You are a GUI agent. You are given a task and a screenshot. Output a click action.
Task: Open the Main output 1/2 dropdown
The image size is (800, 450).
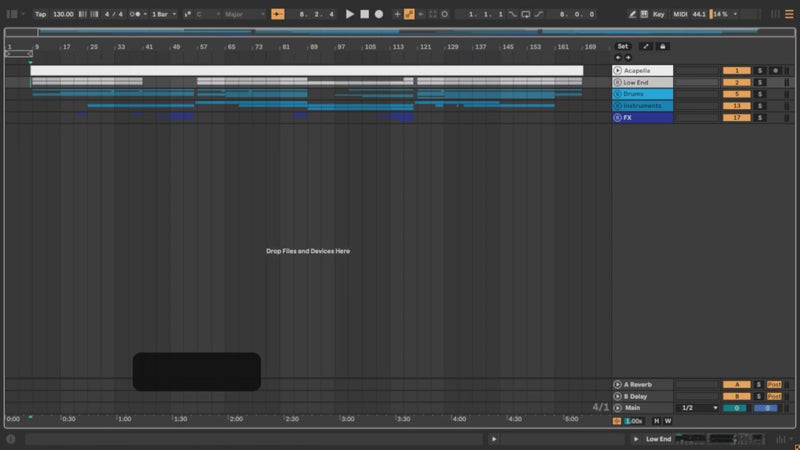pos(699,408)
